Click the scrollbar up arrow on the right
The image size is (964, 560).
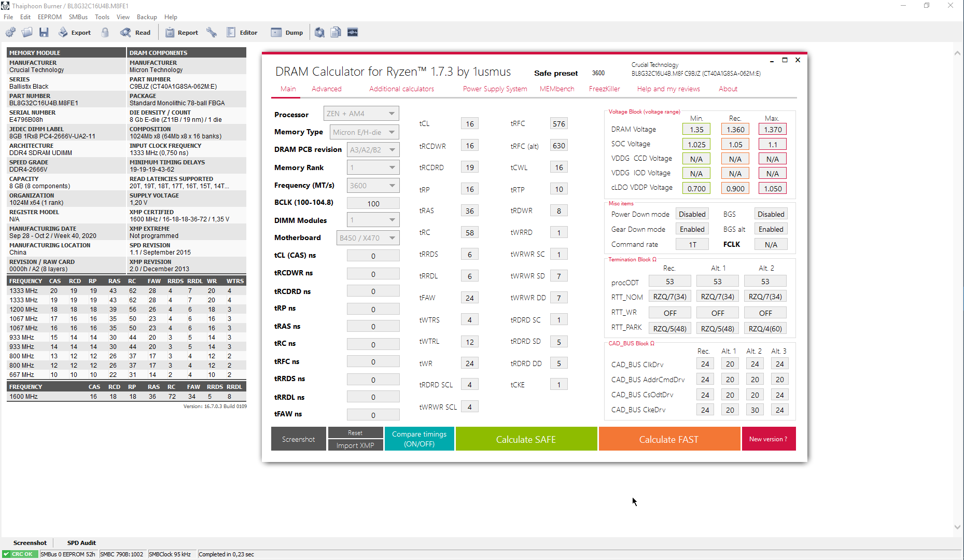pyautogui.click(x=957, y=53)
